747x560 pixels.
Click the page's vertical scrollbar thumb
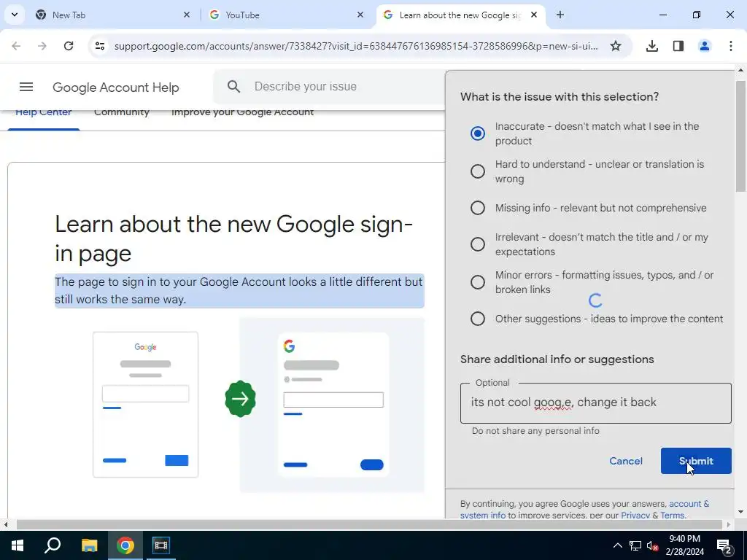pyautogui.click(x=741, y=136)
